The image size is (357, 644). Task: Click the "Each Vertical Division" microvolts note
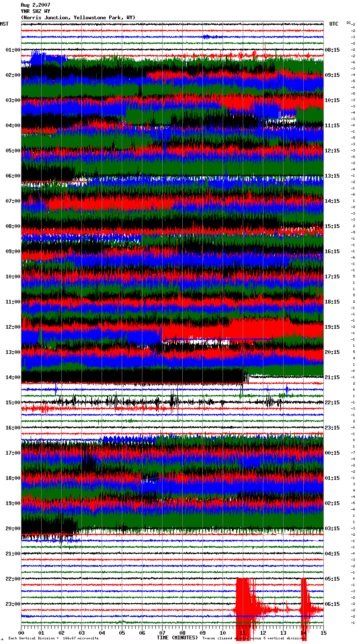(53, 638)
